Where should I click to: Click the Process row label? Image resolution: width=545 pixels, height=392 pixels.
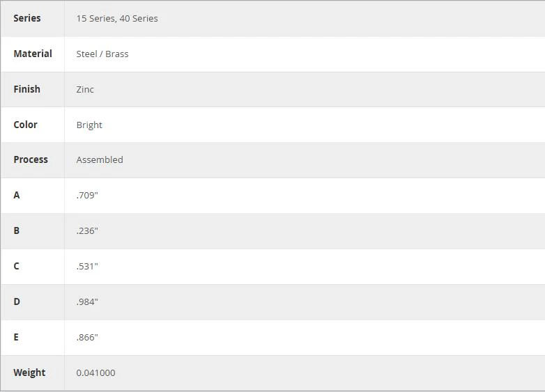click(31, 159)
